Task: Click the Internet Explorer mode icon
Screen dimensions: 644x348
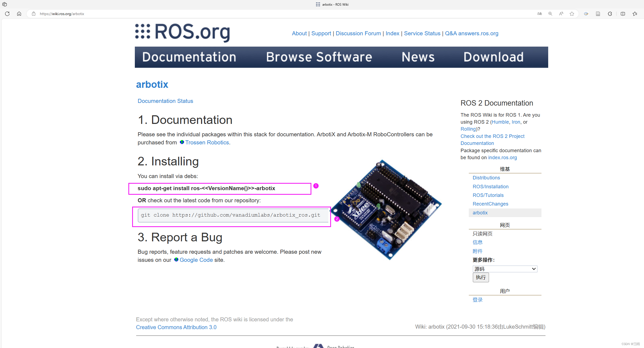Action: pos(586,14)
